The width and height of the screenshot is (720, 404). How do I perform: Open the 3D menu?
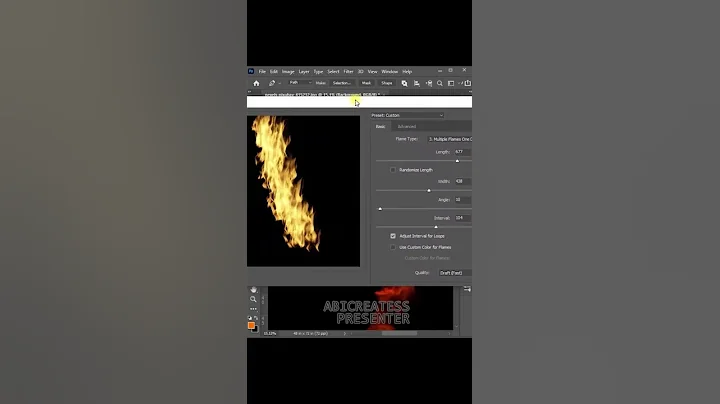360,72
